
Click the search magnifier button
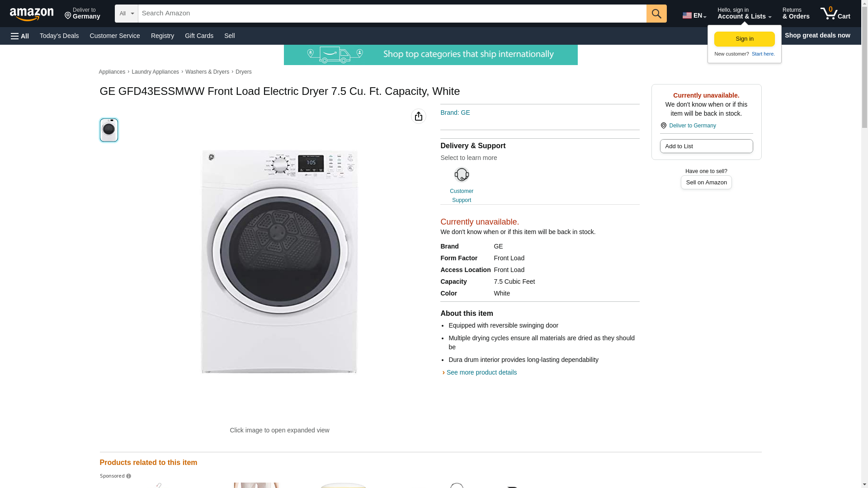[x=656, y=14]
